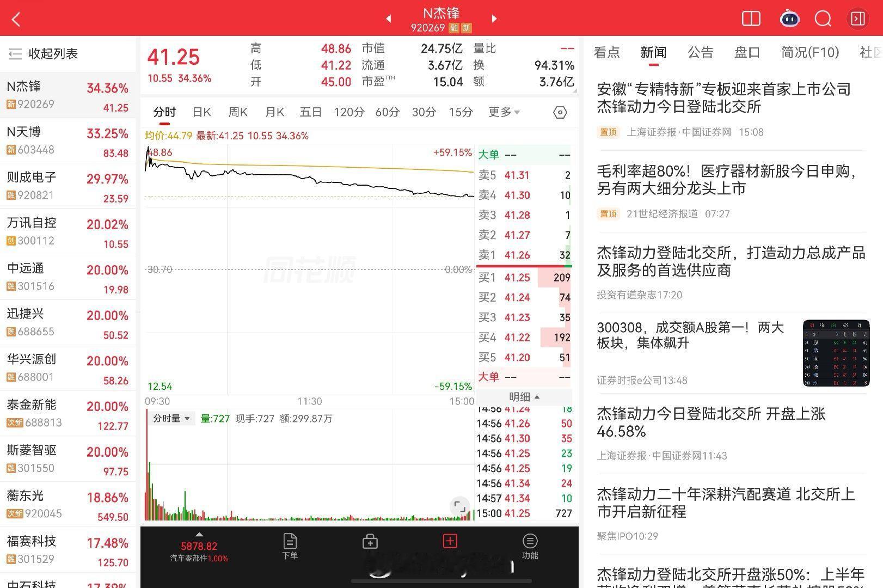Tap the 融 margin tag under N杰锋 title
The height and width of the screenshot is (588, 883).
453,28
